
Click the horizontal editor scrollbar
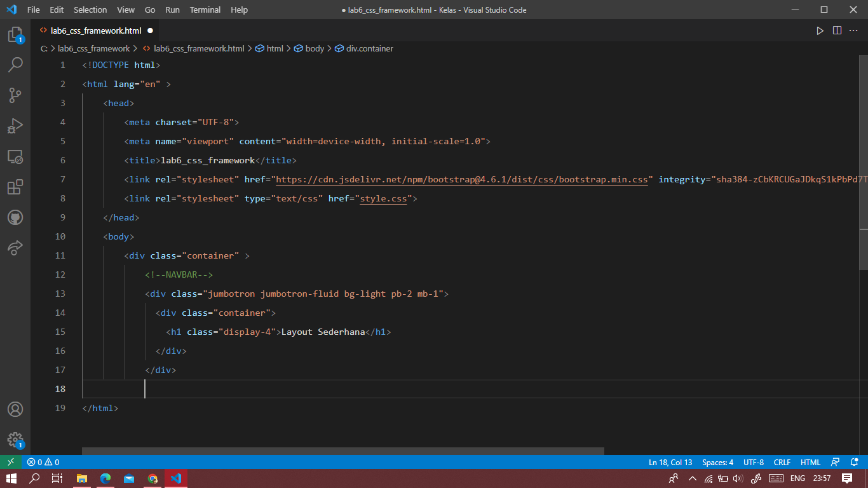tap(343, 451)
